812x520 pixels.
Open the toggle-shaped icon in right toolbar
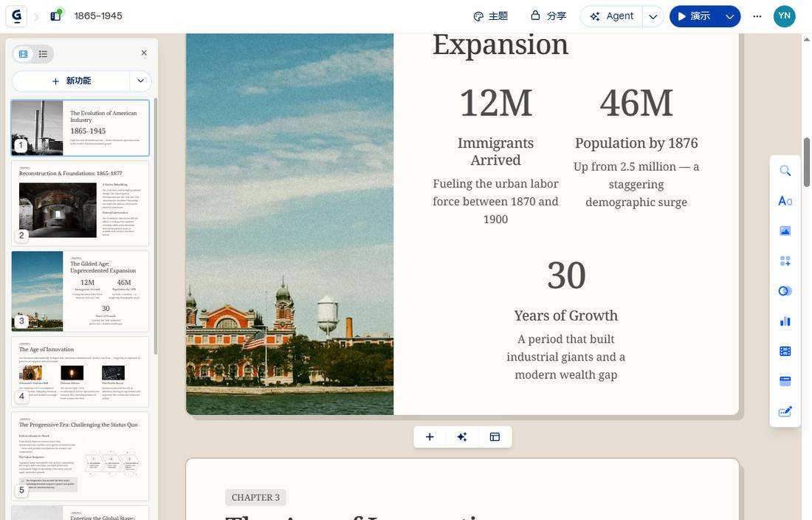(x=785, y=291)
